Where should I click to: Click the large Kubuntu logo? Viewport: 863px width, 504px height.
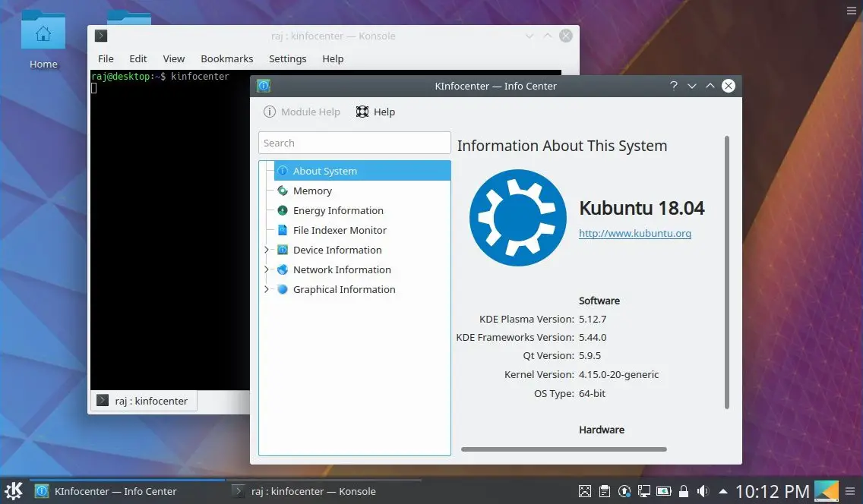517,218
